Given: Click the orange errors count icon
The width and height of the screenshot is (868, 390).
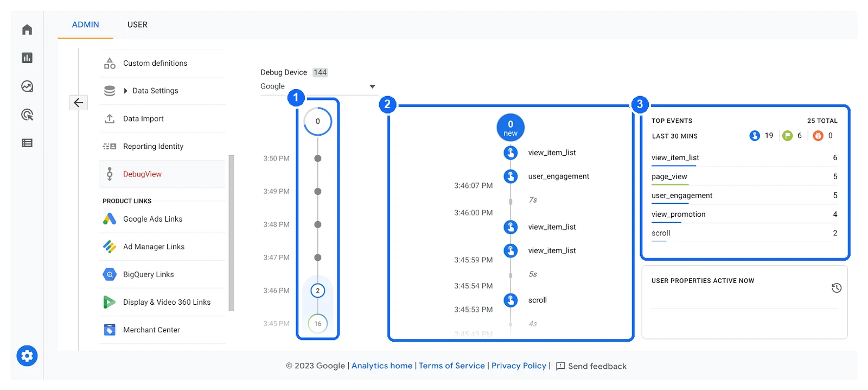Looking at the screenshot, I should [818, 136].
